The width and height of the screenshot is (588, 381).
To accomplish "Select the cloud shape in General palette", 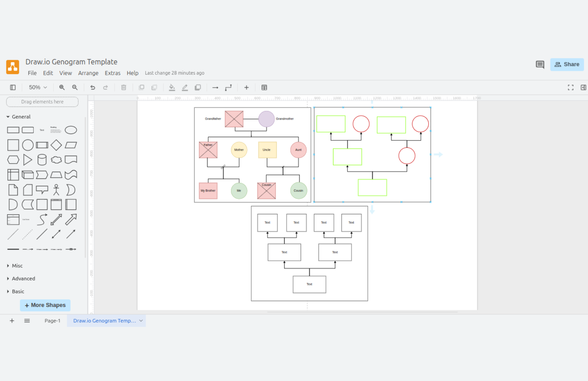I will [56, 160].
